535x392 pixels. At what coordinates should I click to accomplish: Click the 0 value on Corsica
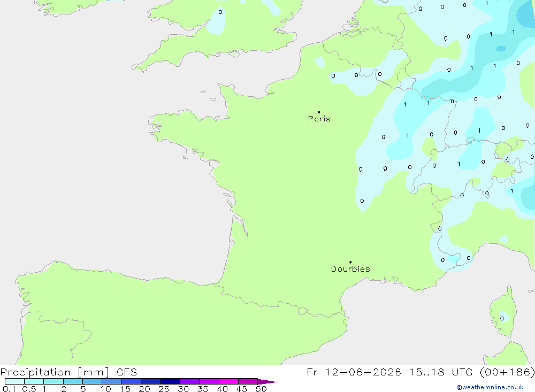pyautogui.click(x=502, y=319)
